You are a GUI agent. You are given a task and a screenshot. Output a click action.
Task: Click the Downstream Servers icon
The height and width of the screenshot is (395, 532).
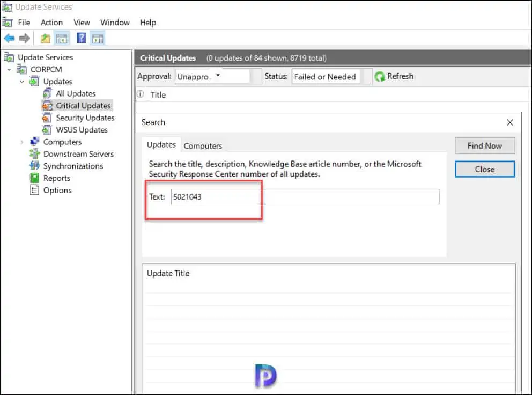click(34, 154)
